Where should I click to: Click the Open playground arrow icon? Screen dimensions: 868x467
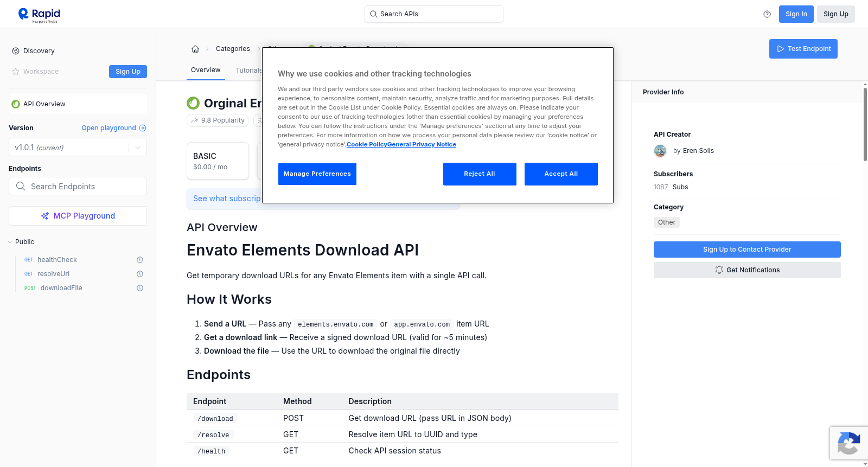pos(143,128)
